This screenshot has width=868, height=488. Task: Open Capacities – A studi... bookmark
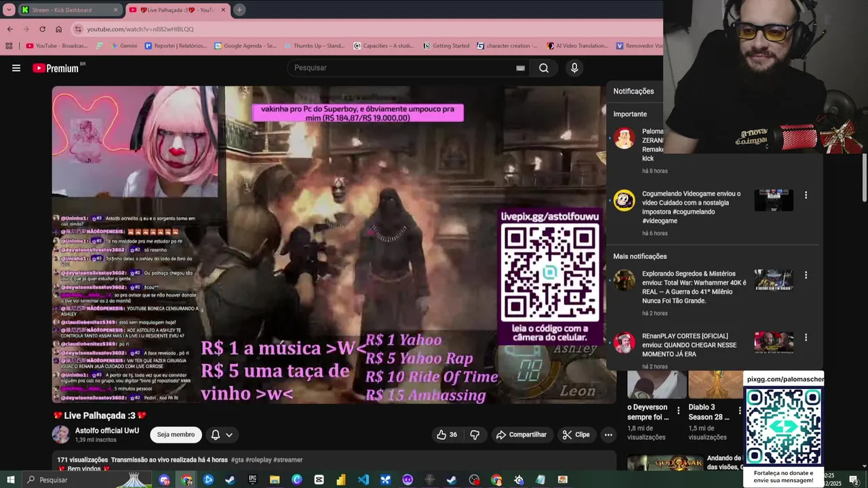[384, 46]
